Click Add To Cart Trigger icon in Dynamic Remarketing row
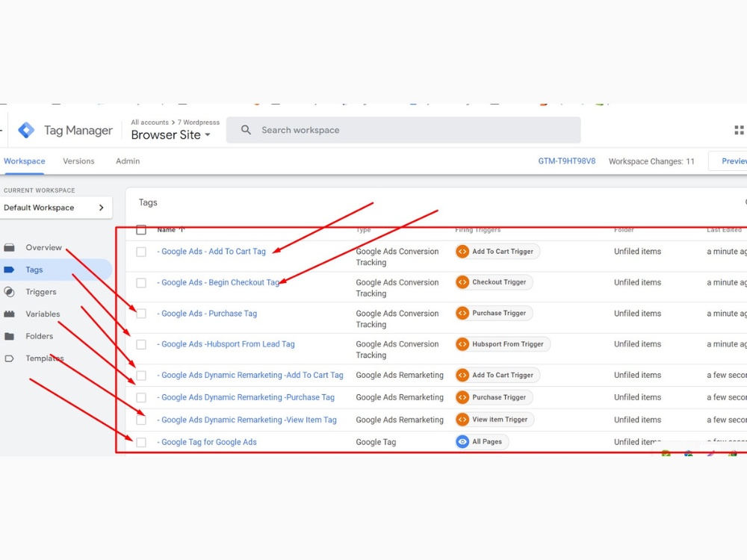The width and height of the screenshot is (747, 560). 462,376
